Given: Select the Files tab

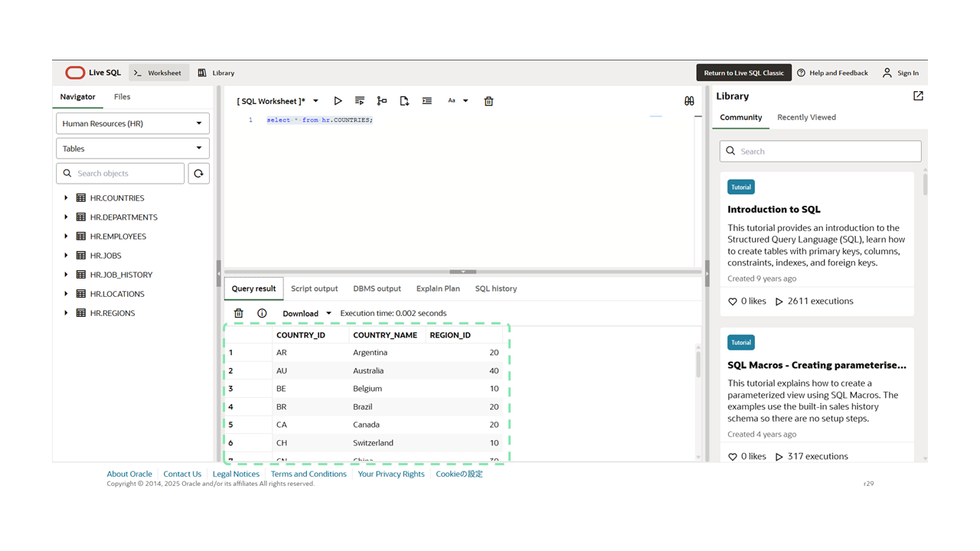Looking at the screenshot, I should coord(122,97).
